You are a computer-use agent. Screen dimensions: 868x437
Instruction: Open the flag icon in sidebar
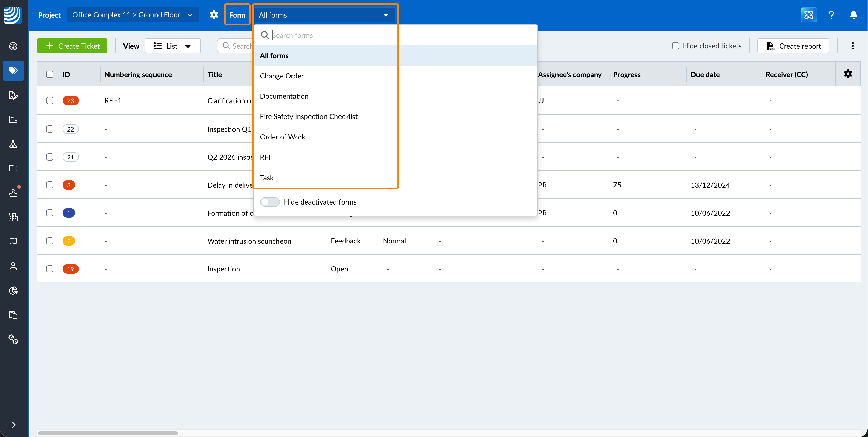(13, 241)
